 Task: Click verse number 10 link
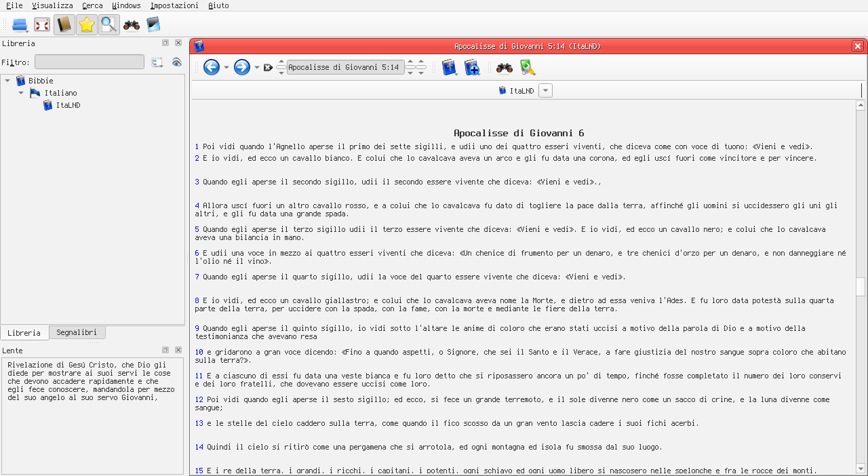click(x=199, y=353)
